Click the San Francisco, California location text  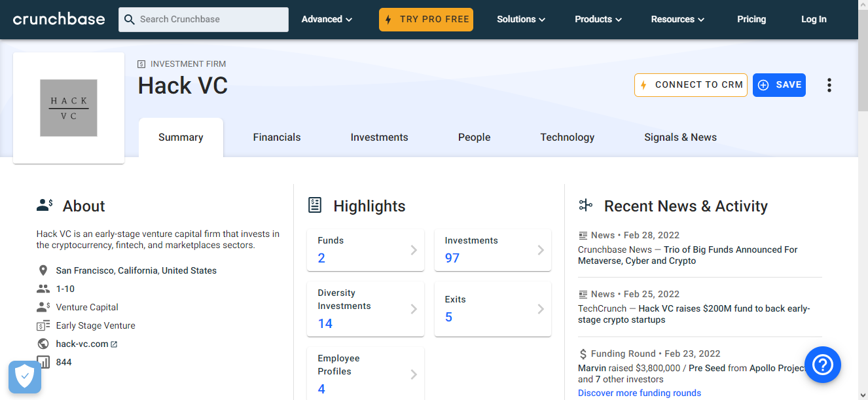coord(136,270)
